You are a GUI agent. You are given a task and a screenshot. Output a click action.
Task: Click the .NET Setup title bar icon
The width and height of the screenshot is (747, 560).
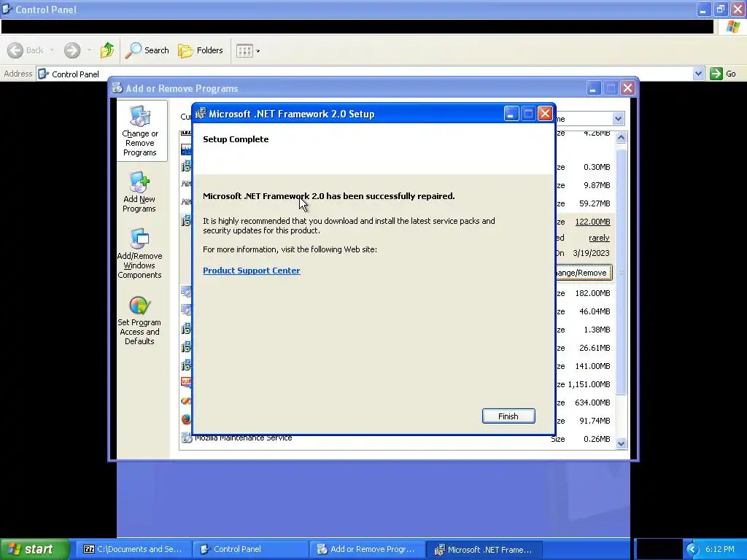click(x=201, y=113)
